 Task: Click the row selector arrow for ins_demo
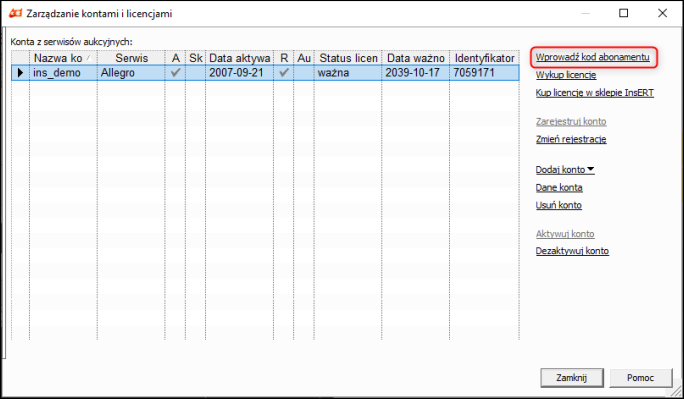[20, 73]
